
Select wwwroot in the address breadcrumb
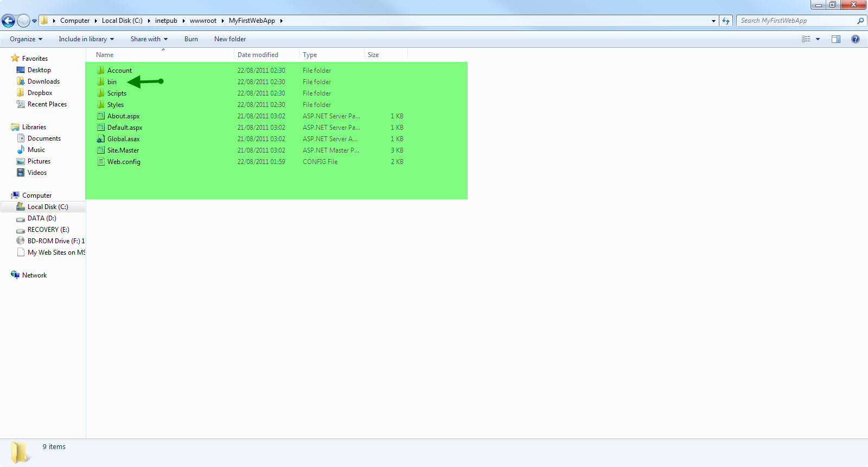203,21
